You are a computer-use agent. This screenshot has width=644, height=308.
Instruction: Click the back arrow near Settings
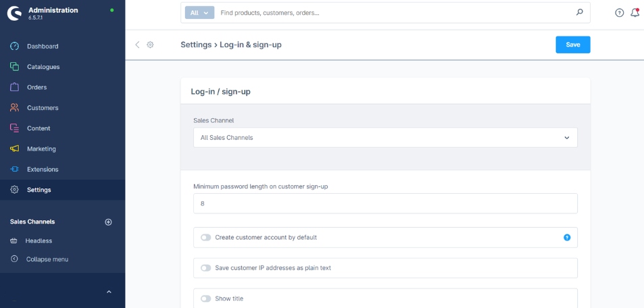coord(137,45)
